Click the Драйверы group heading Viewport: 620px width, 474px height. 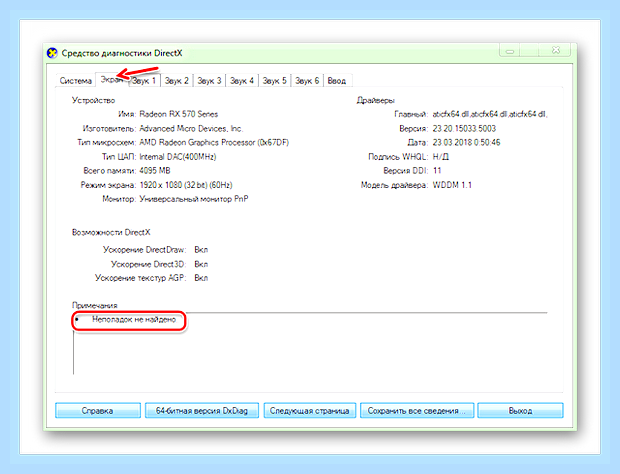376,100
